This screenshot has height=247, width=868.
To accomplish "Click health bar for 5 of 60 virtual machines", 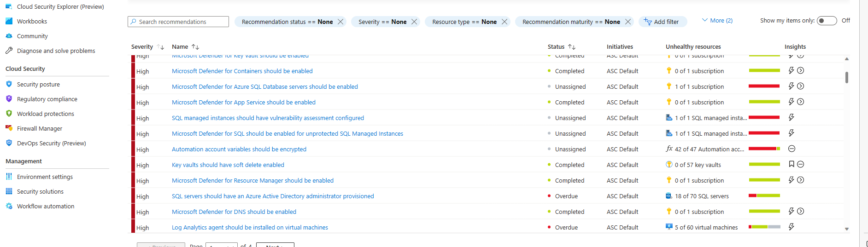I will coord(764,227).
